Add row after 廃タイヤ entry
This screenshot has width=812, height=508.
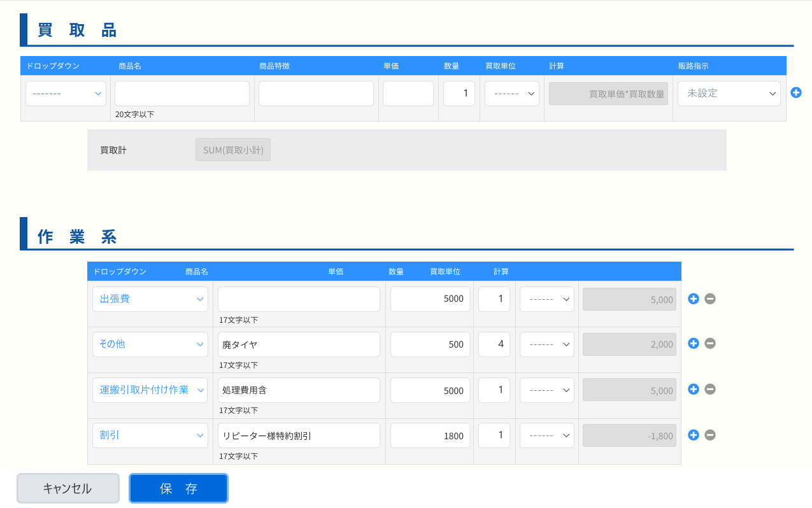coord(694,344)
